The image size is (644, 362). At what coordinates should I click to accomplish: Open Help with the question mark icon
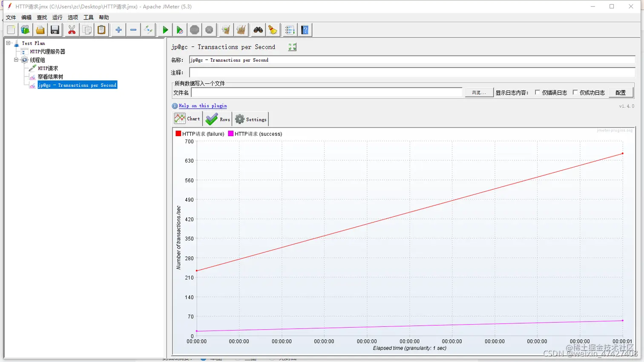click(x=305, y=30)
